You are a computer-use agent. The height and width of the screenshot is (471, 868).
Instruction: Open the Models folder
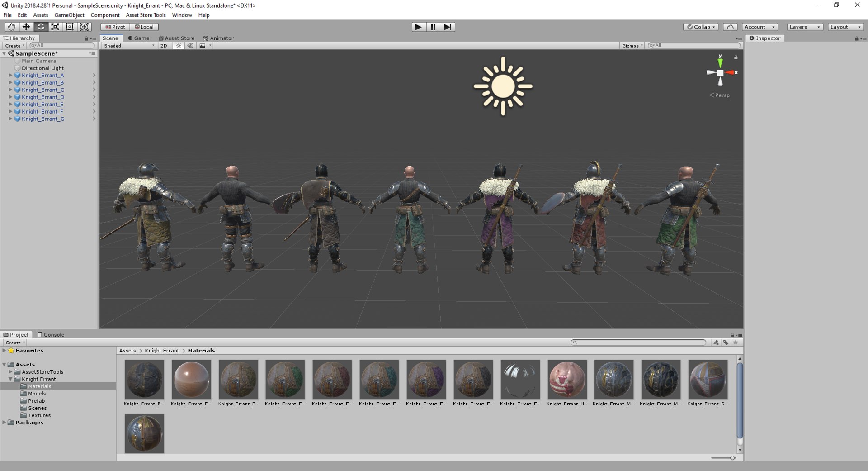37,393
